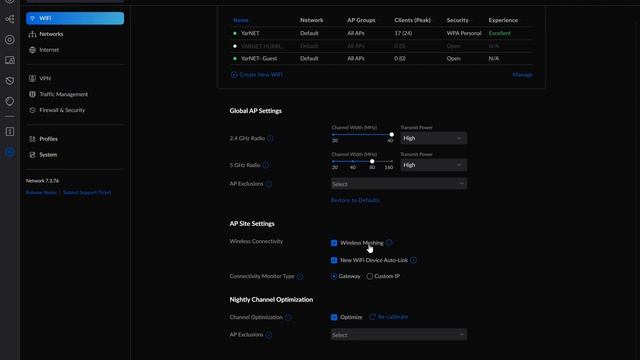Open the YarNET WiFi row
This screenshot has height=360, width=640.
click(x=382, y=33)
